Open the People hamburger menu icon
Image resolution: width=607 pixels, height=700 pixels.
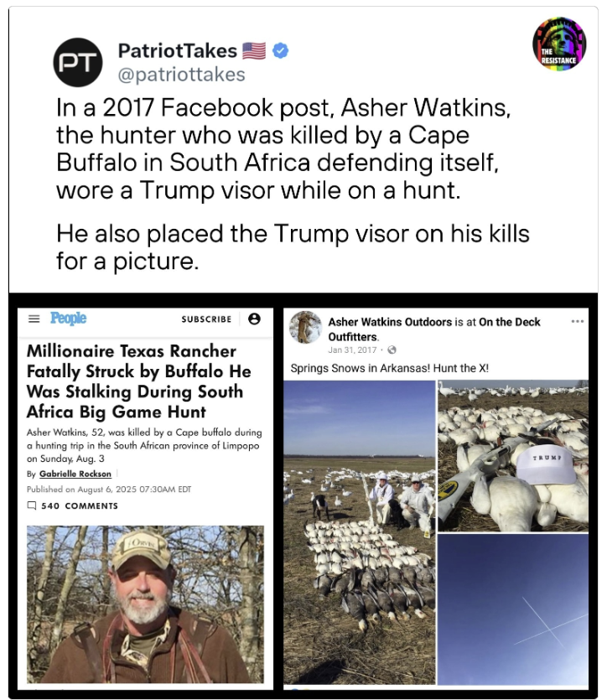pos(34,319)
